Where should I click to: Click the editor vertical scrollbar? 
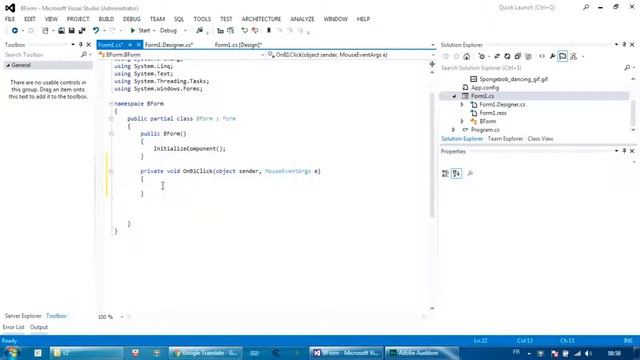[432, 155]
